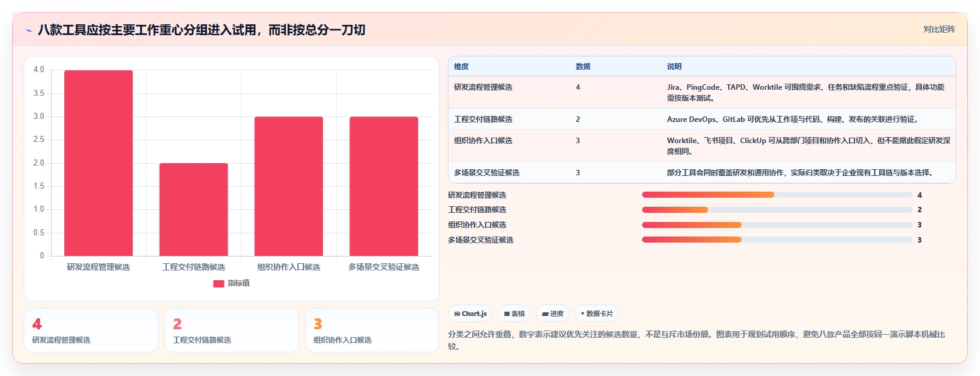The width and height of the screenshot is (980, 376).
Task: Click value 4 after the 研发流程管理候选 progress bar
Action: pos(920,195)
